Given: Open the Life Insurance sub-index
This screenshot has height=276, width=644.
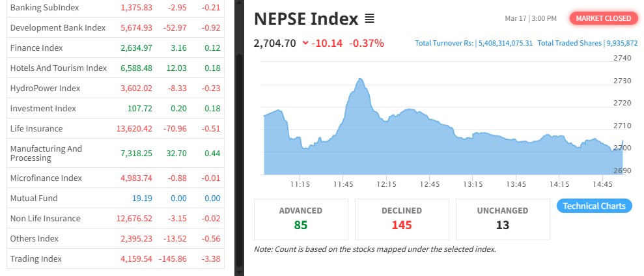Looking at the screenshot, I should click(x=36, y=128).
